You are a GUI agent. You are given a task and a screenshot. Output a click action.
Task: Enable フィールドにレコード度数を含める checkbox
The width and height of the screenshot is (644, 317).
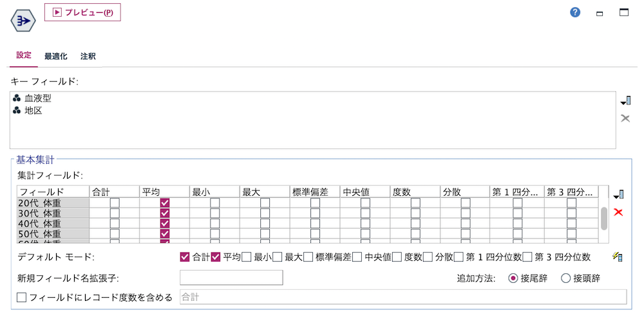(22, 297)
